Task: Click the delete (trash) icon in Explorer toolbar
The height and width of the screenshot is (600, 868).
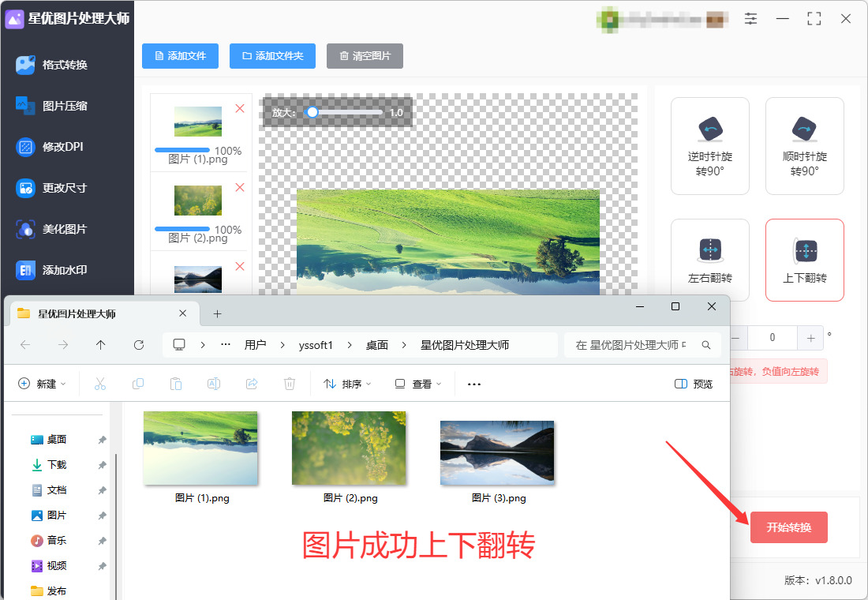Action: [x=290, y=384]
